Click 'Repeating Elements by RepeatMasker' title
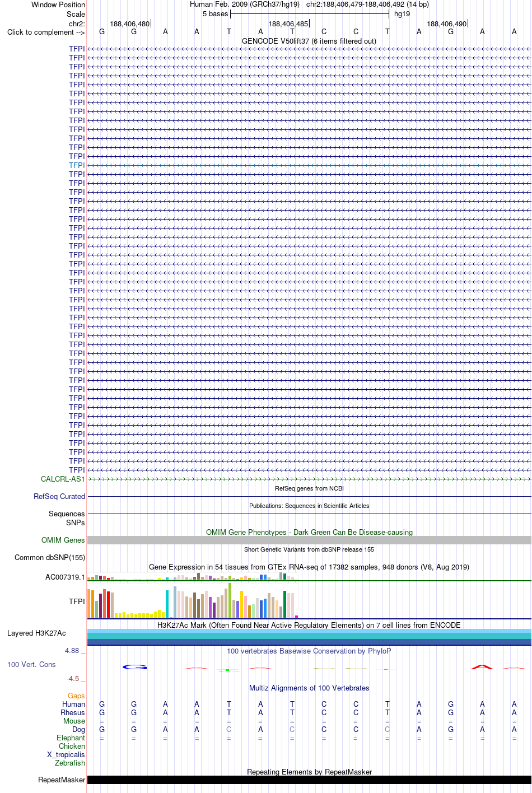Viewport: 532px width, 793px height. click(309, 772)
